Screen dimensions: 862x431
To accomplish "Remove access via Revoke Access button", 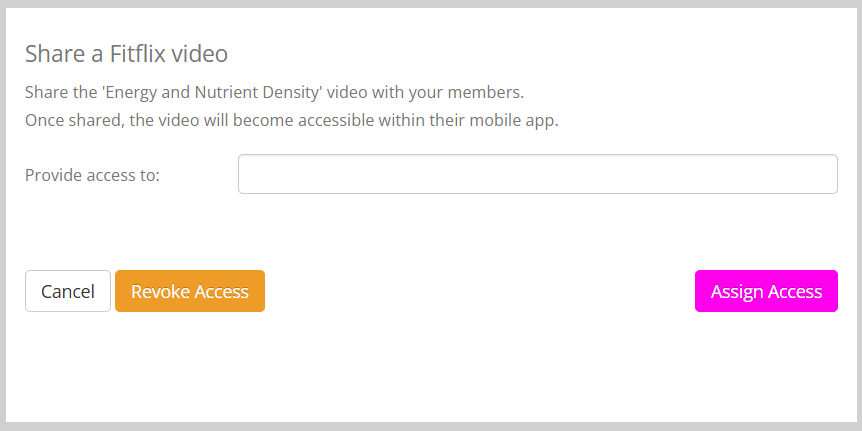I will point(190,291).
